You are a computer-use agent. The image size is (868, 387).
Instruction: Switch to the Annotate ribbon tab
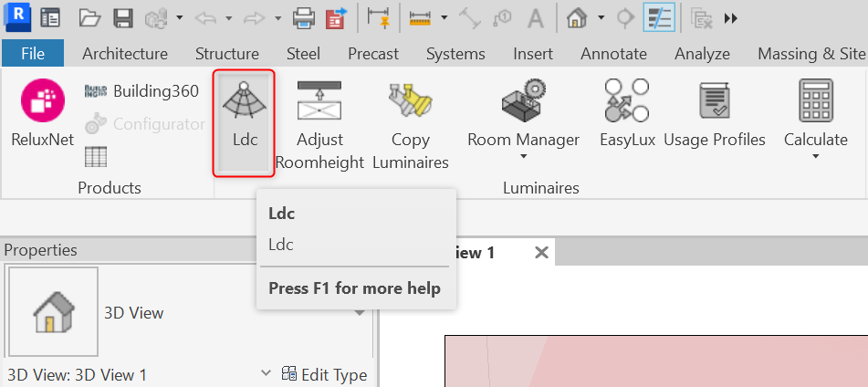coord(612,54)
